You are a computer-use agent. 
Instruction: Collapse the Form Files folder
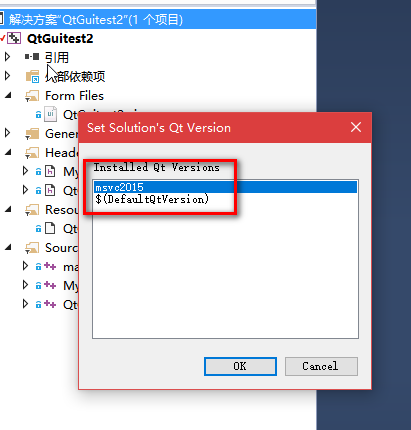(x=8, y=96)
